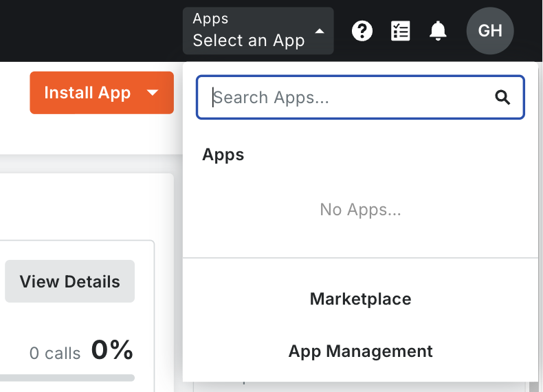Expand the Install App dropdown arrow
The width and height of the screenshot is (543, 392).
(153, 93)
